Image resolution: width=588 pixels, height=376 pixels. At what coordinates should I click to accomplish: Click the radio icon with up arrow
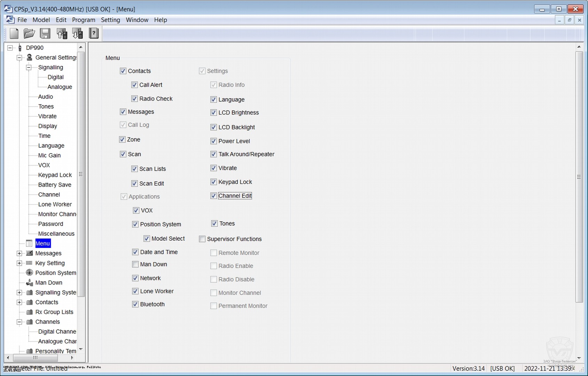[x=62, y=33]
